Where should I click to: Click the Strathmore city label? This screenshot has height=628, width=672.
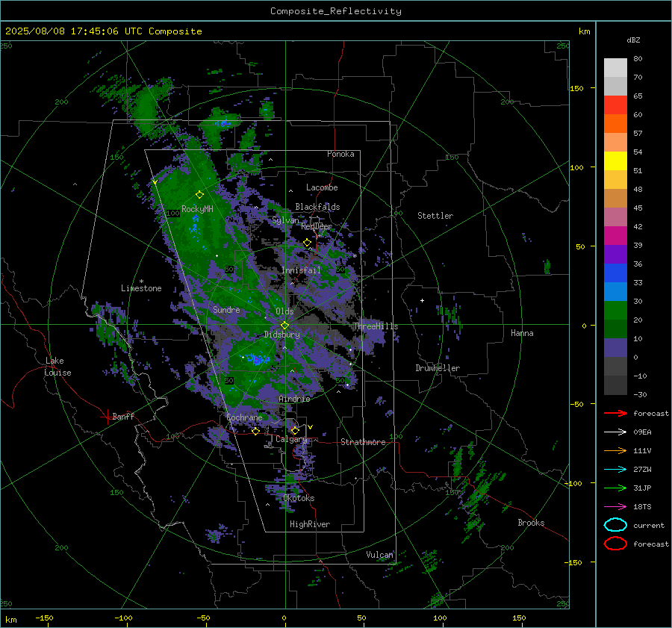pos(363,442)
